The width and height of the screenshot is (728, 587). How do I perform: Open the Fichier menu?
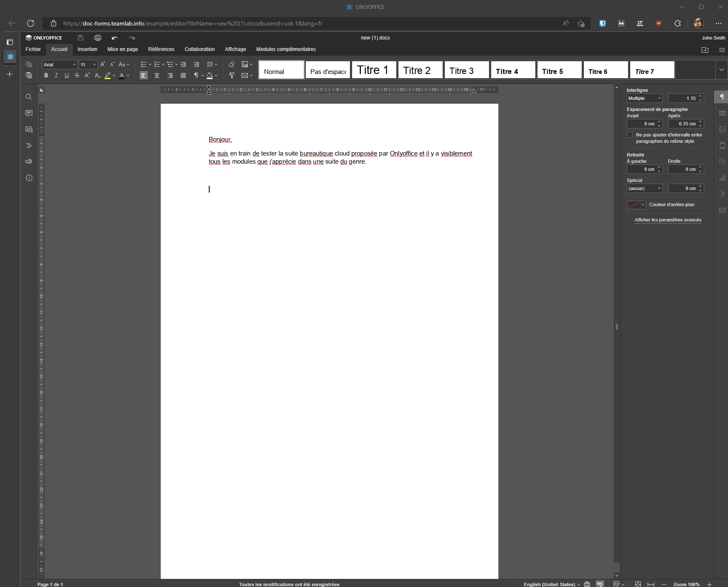pyautogui.click(x=33, y=49)
